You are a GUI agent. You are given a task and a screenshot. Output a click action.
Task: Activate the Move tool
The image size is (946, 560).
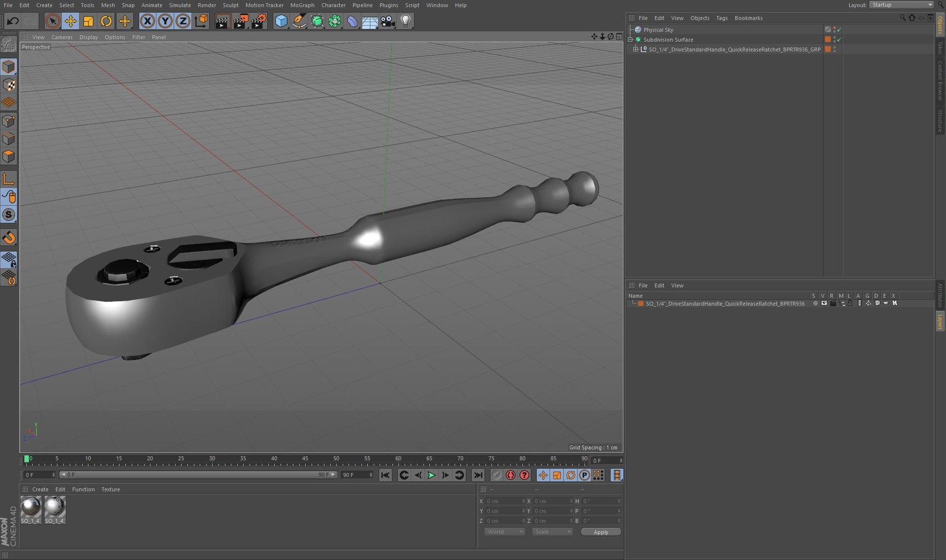pyautogui.click(x=70, y=21)
